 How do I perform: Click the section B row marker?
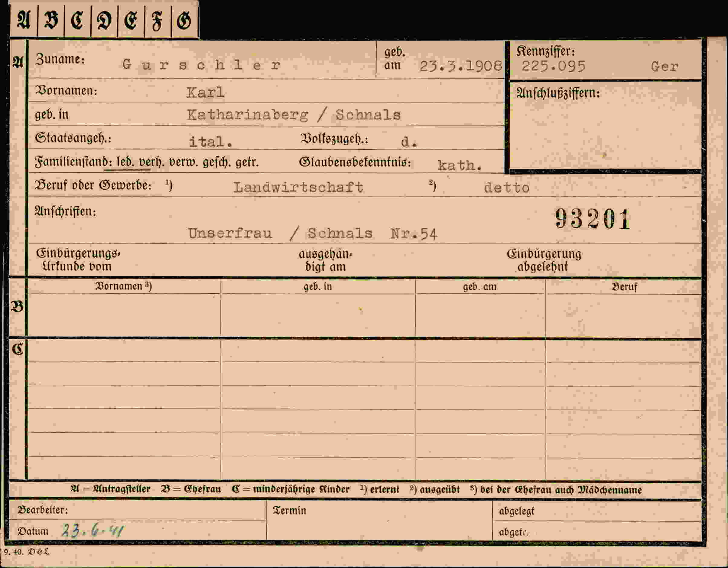coord(17,306)
